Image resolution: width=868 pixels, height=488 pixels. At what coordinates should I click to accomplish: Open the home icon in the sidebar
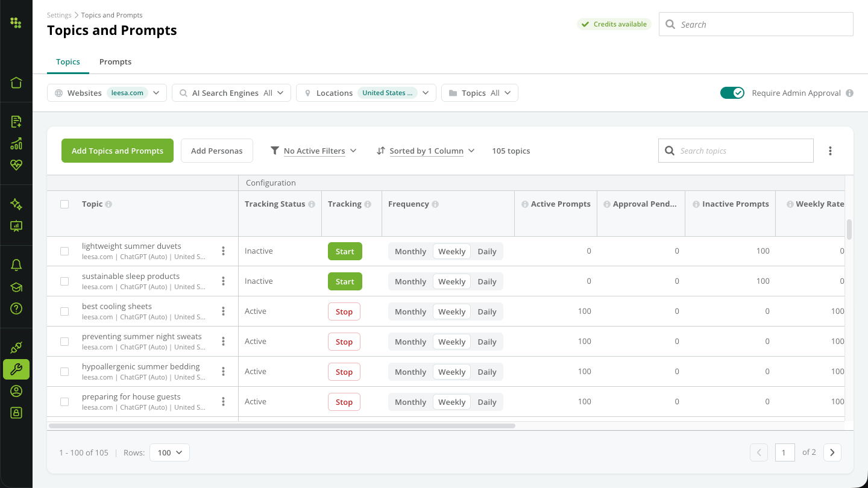[x=16, y=83]
